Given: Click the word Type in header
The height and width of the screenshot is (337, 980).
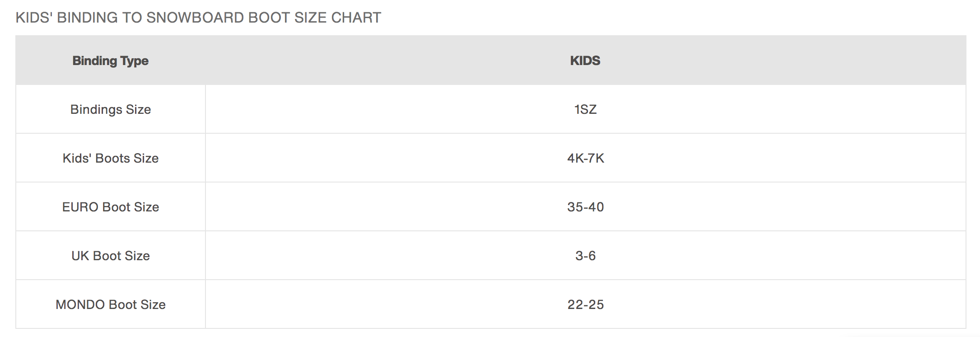Looking at the screenshot, I should pos(134,61).
